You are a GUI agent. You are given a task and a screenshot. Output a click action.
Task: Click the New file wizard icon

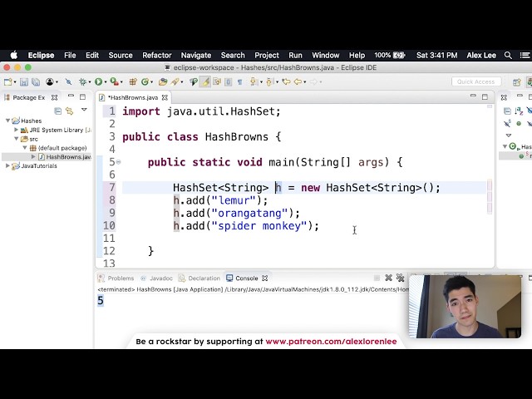[x=7, y=81]
